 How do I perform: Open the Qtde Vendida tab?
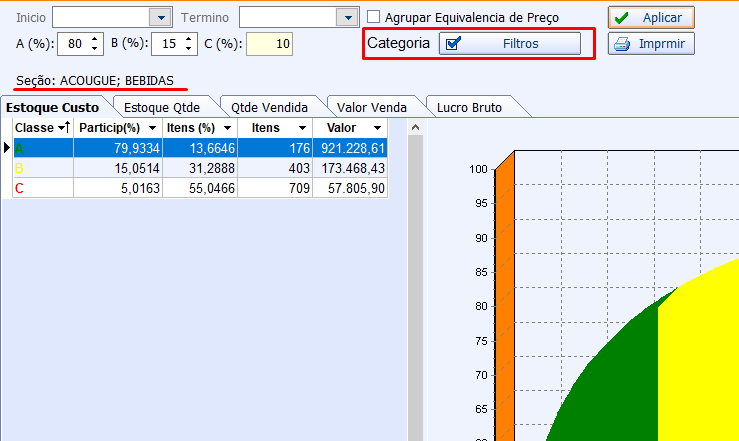(268, 107)
